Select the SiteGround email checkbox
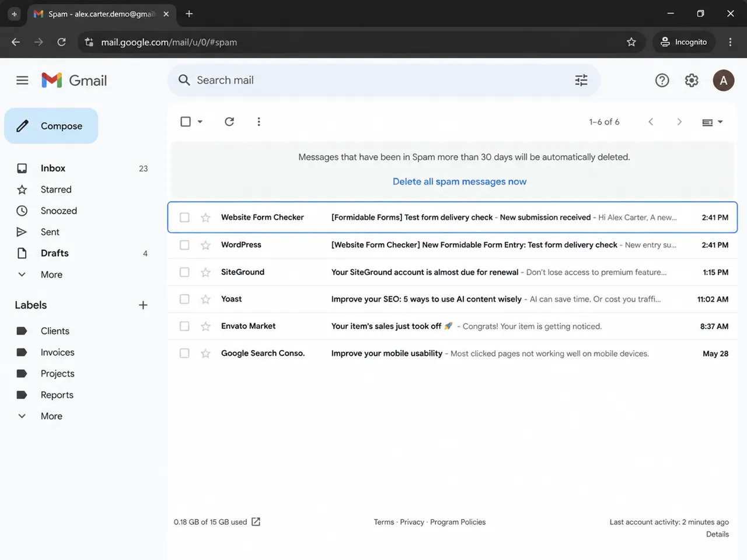Screen dimensions: 747x560 coord(184,272)
